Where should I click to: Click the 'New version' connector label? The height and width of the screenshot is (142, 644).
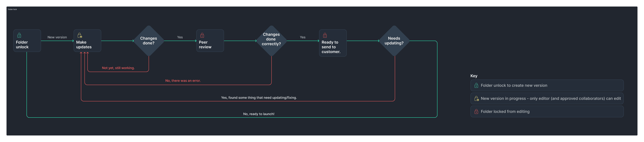coord(57,37)
